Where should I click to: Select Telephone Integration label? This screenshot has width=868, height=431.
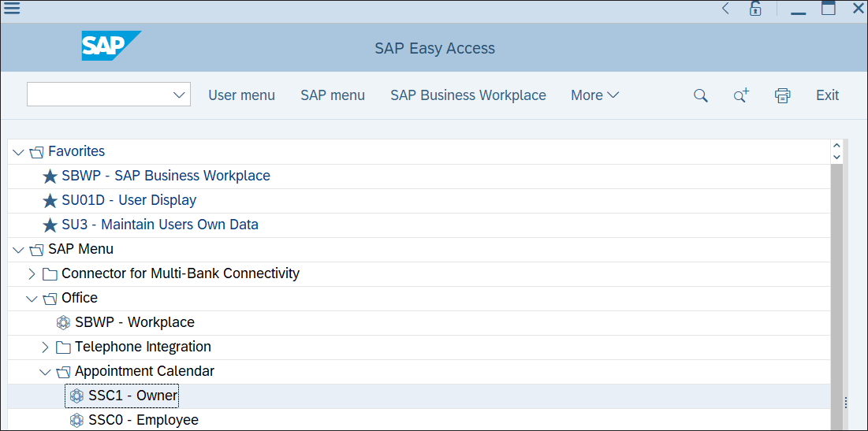[143, 347]
